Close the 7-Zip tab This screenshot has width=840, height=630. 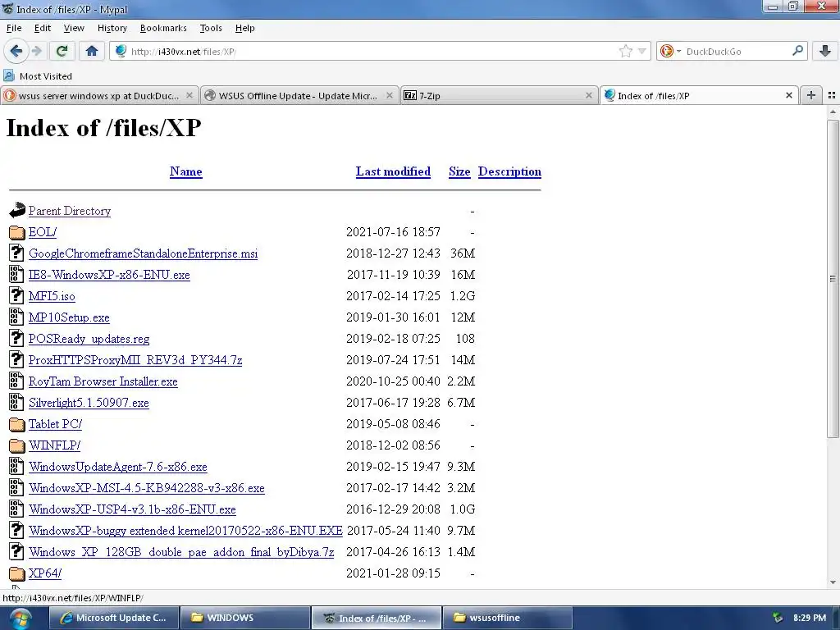tap(589, 95)
